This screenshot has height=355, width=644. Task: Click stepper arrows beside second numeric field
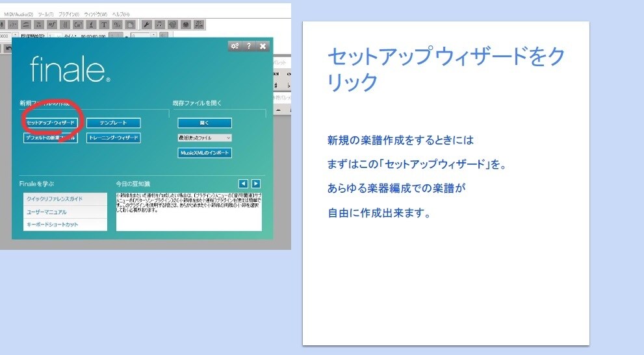[x=153, y=35]
